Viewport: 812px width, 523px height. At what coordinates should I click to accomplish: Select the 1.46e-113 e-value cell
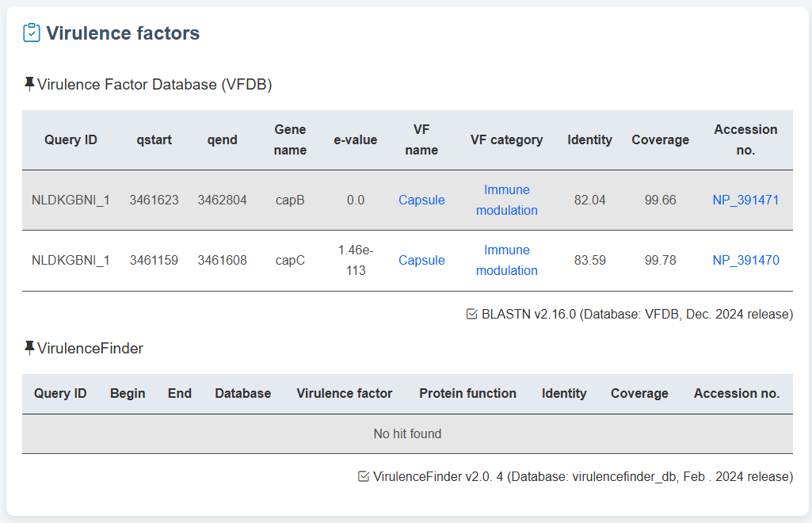point(356,261)
